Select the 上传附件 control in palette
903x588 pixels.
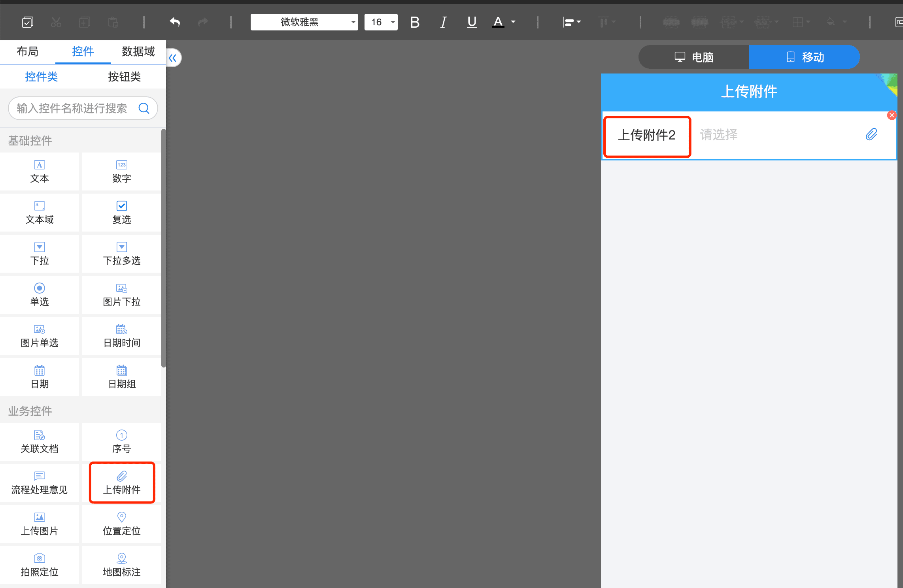point(122,483)
